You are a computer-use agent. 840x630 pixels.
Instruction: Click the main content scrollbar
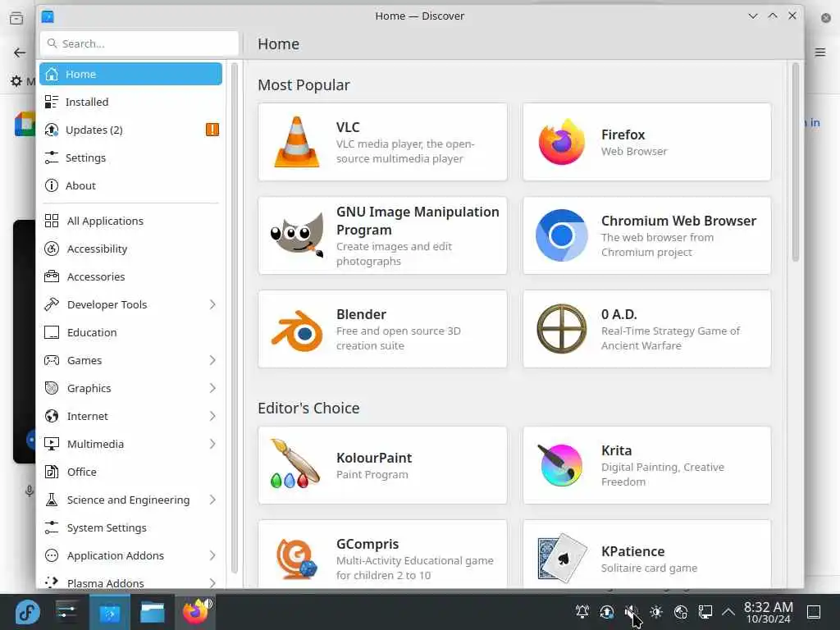[796, 162]
